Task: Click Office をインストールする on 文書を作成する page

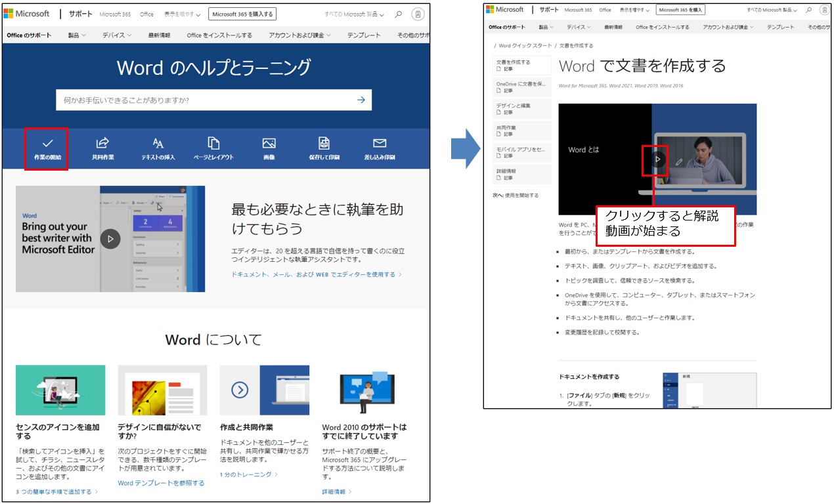Action: tap(663, 27)
